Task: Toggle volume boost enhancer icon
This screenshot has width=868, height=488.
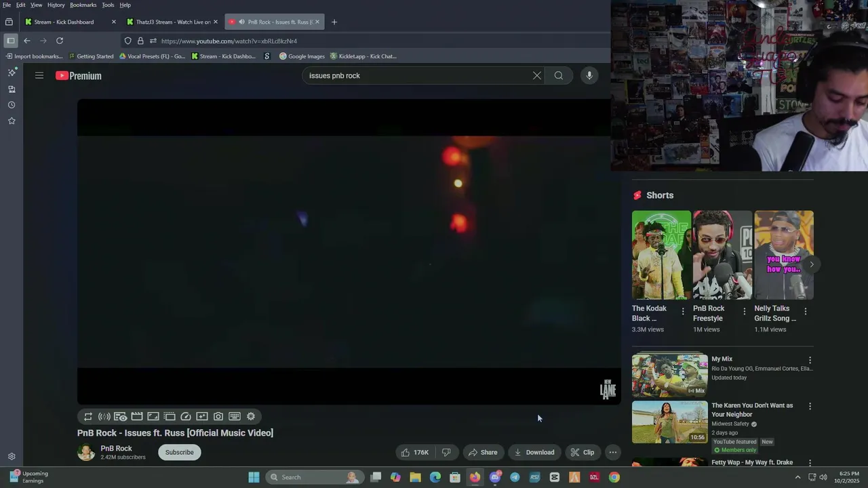Action: coord(104,417)
